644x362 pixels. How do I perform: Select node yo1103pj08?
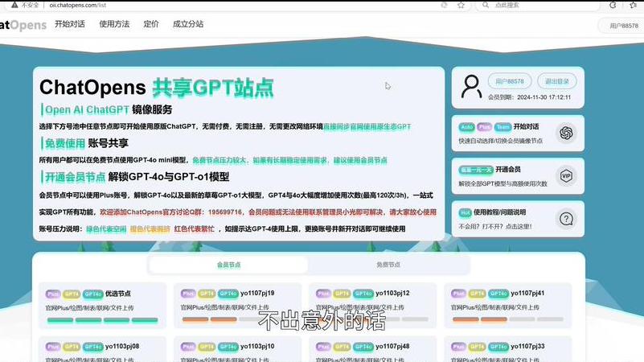pos(103,349)
